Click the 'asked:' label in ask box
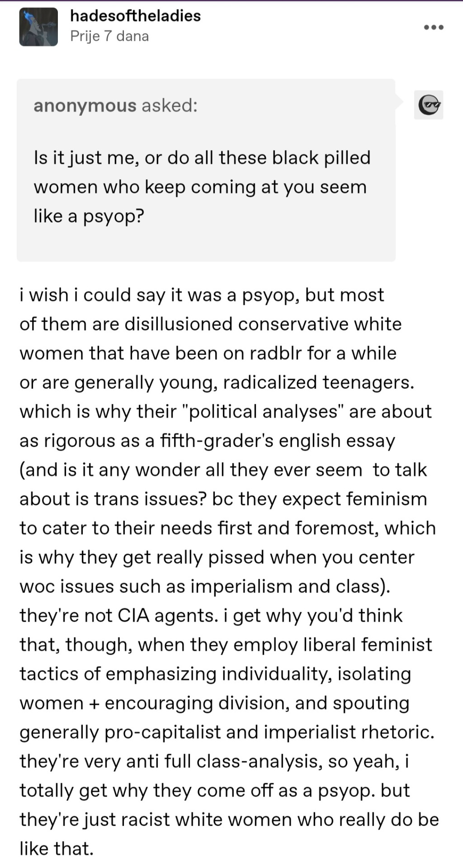Viewport: 463px width, 868px height. (x=169, y=105)
